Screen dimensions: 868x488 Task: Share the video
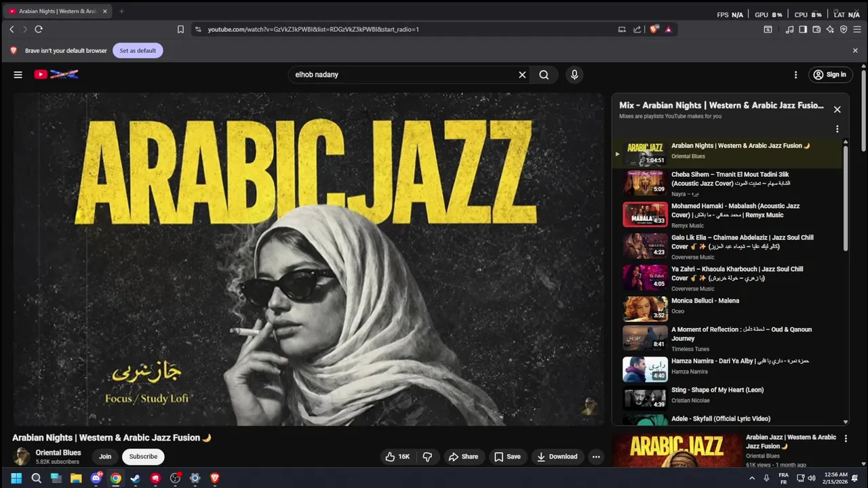[x=463, y=457]
